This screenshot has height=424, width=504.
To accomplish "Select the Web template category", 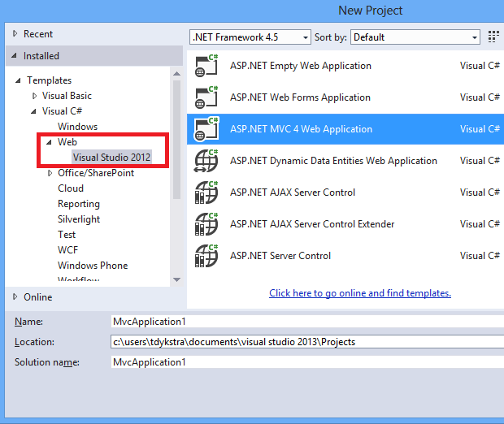I will (67, 142).
